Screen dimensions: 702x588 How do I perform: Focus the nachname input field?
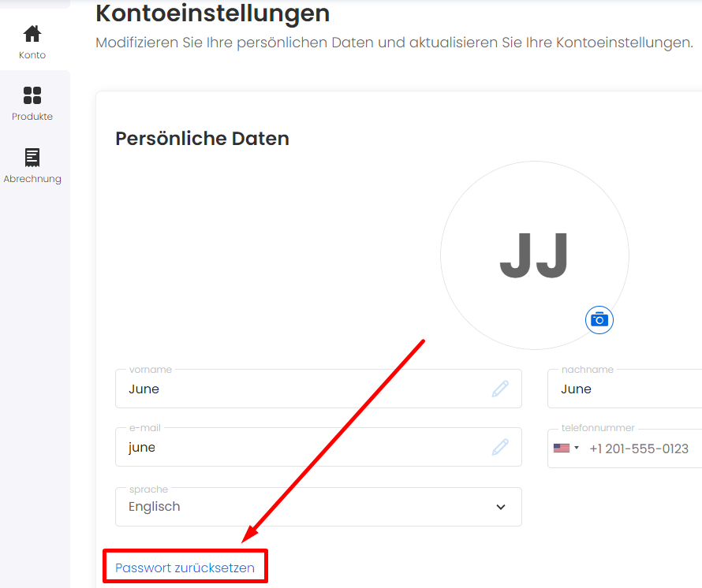coord(625,389)
